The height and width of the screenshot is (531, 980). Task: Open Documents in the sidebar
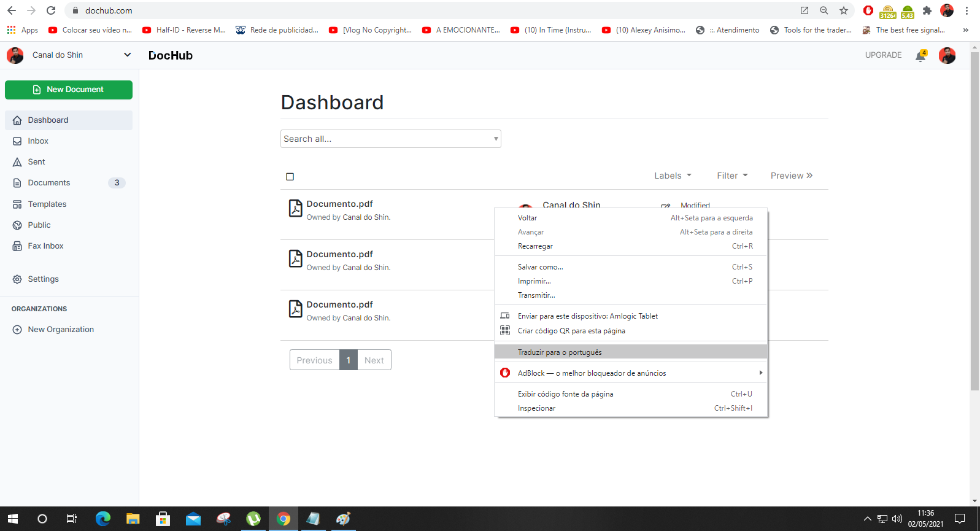(x=69, y=183)
